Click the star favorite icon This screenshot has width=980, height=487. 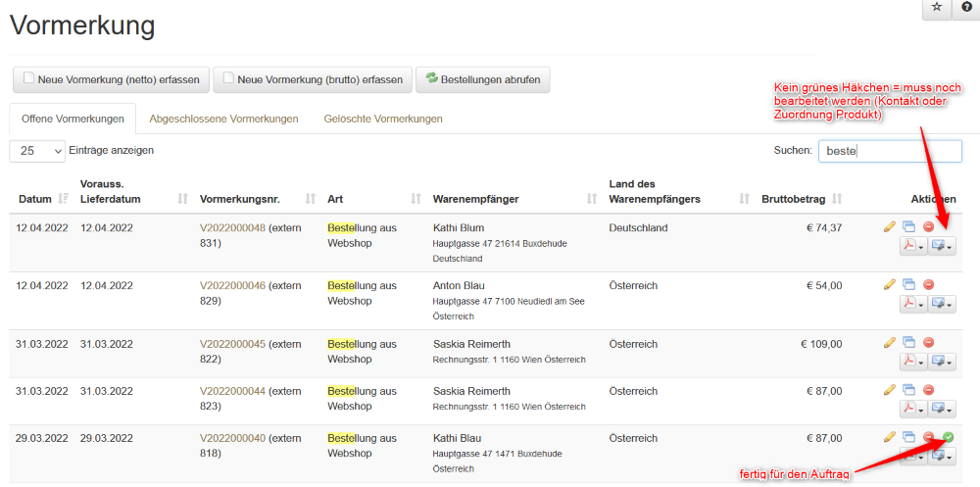tap(936, 8)
